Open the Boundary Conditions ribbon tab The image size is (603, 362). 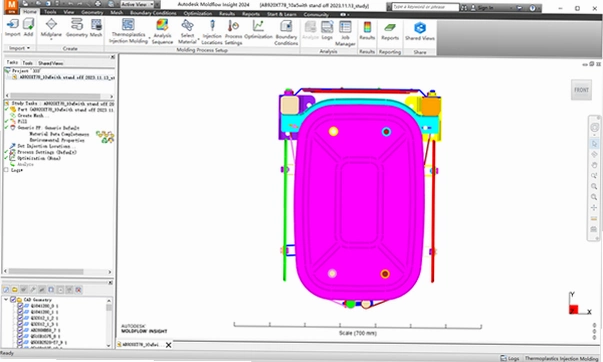[x=153, y=13]
